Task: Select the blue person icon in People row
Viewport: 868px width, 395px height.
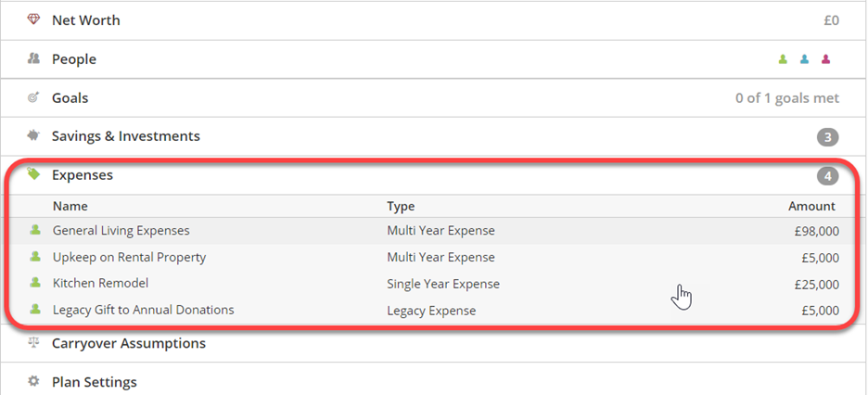Action: point(804,59)
